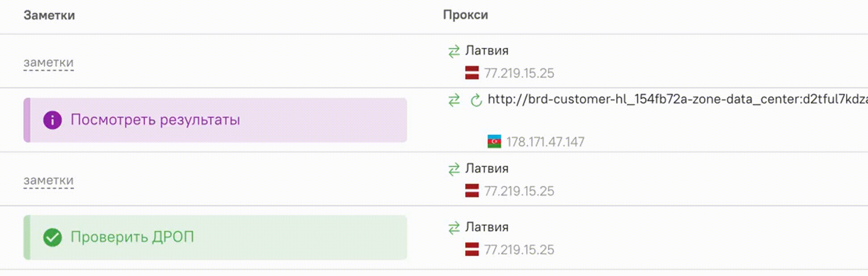
Task: Click the Latvia flag before 77.219.15.25 in third row
Action: (x=471, y=191)
